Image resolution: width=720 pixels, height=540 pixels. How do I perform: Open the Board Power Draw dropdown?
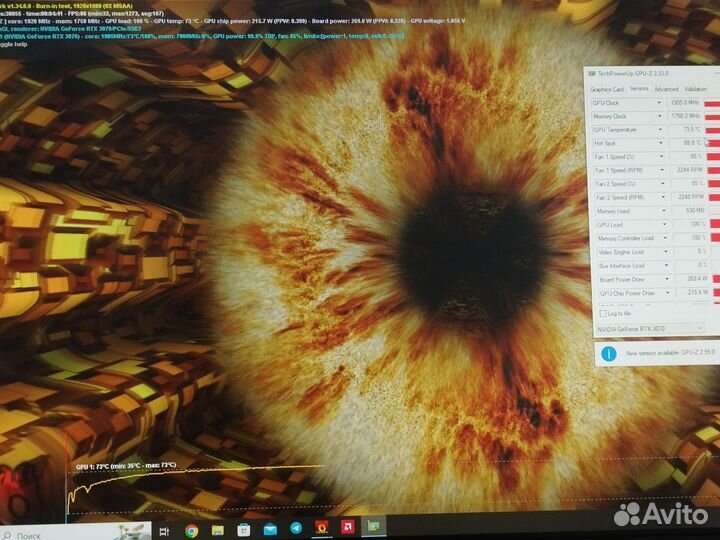click(667, 279)
